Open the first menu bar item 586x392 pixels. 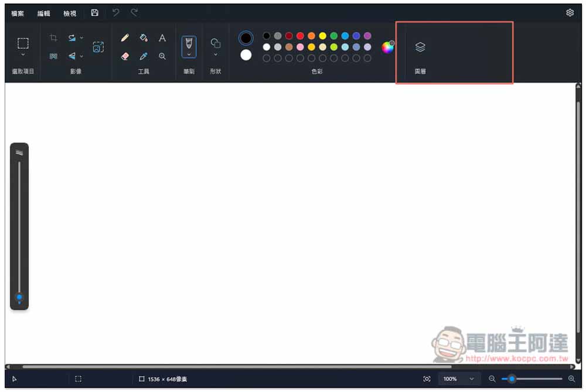(x=18, y=13)
